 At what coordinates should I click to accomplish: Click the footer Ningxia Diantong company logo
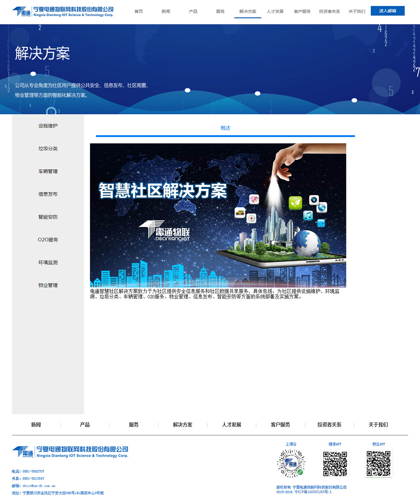(x=70, y=452)
